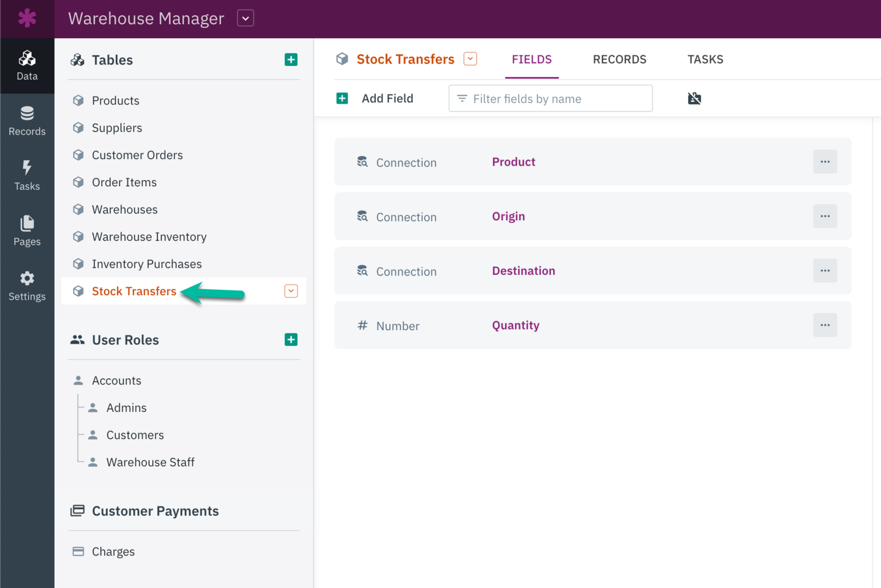The image size is (881, 588).
Task: Expand the Warehouse Manager app dropdown
Action: tap(246, 19)
